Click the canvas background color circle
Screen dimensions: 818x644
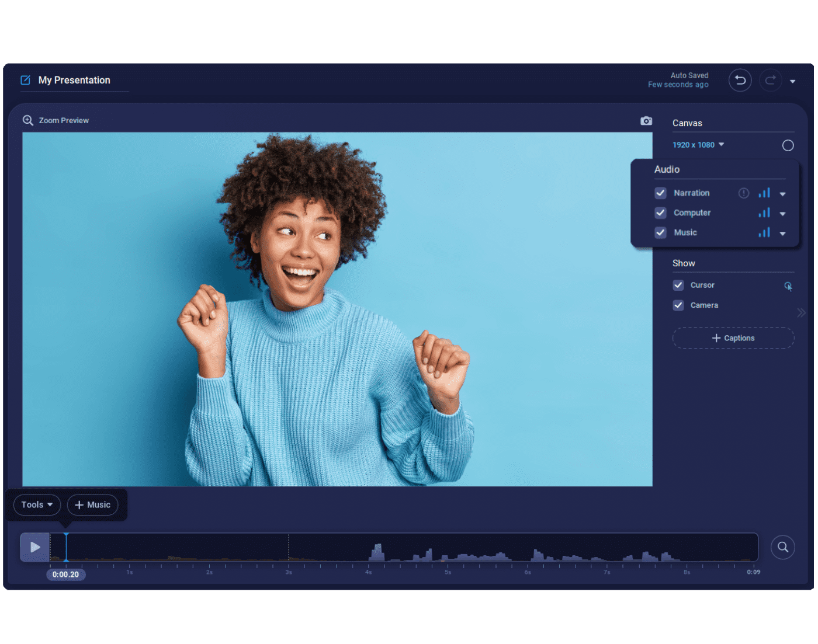[x=788, y=145]
